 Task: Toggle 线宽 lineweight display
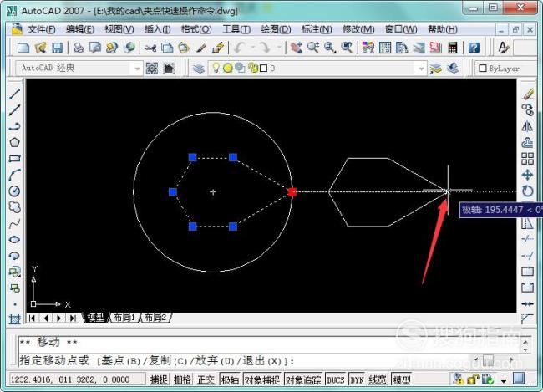(x=378, y=379)
